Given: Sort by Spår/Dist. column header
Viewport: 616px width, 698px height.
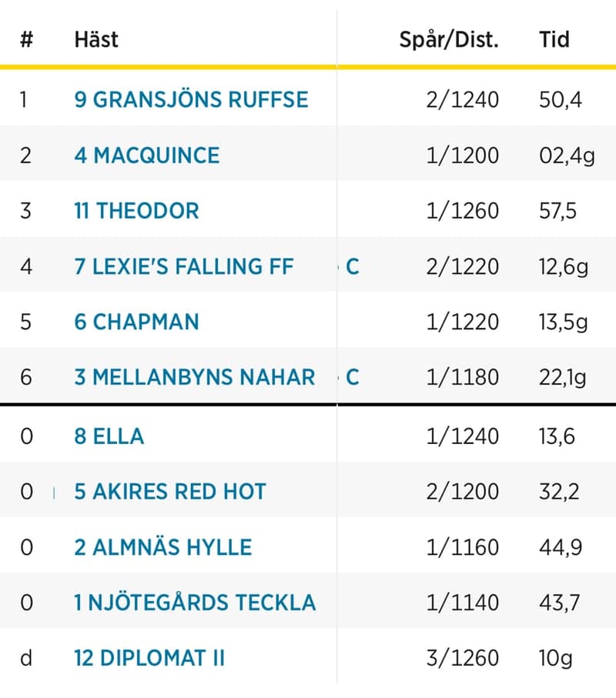Looking at the screenshot, I should (x=448, y=39).
